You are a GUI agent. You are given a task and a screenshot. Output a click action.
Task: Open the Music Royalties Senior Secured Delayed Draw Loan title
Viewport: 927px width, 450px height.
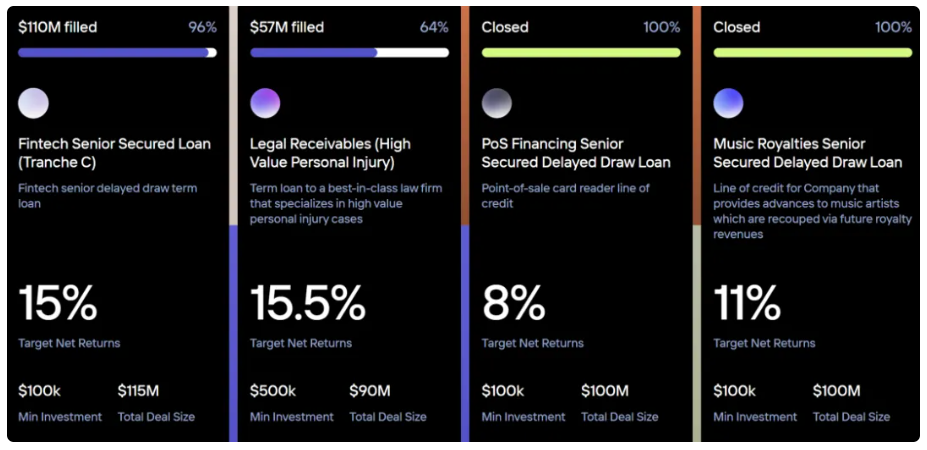coord(807,153)
